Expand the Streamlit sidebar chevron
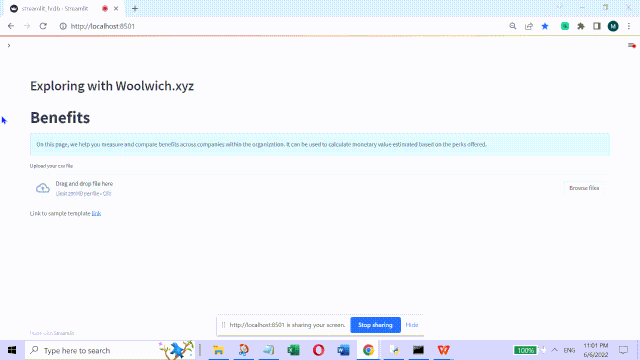This screenshot has width=640, height=360. coord(9,45)
